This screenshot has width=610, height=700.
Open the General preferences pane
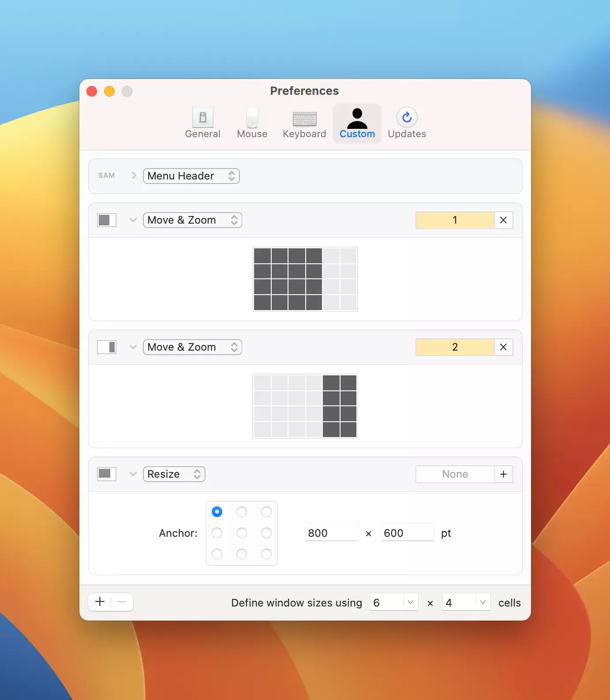[x=202, y=123]
